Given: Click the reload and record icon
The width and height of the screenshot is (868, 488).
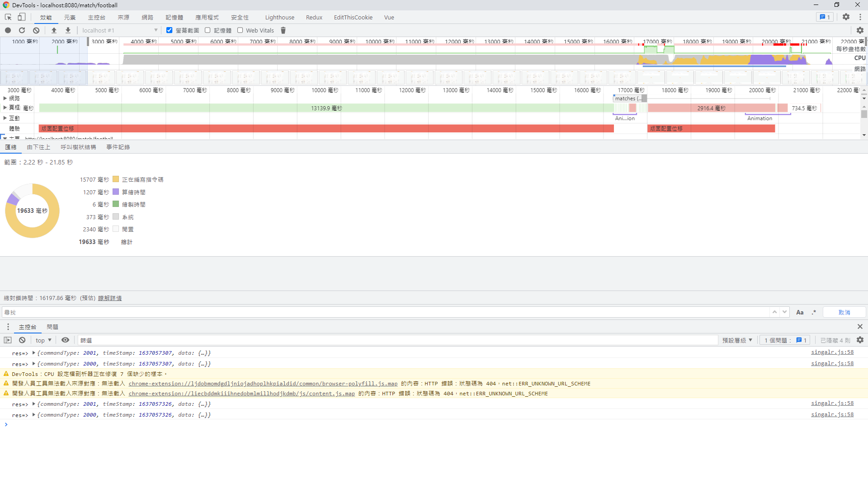Looking at the screenshot, I should coord(22,30).
